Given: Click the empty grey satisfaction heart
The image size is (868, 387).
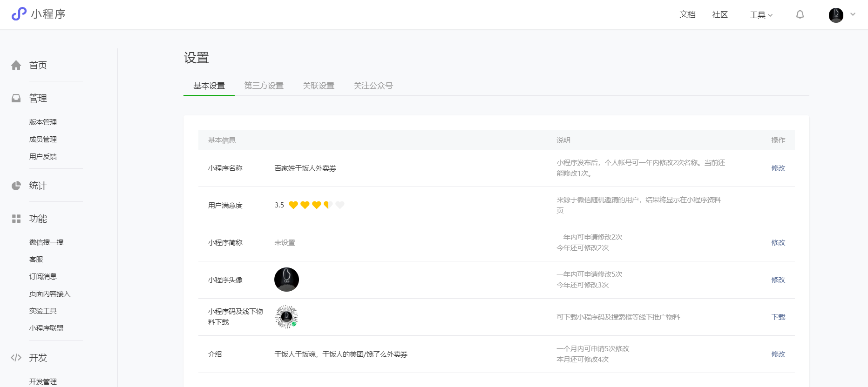Looking at the screenshot, I should click(x=340, y=205).
